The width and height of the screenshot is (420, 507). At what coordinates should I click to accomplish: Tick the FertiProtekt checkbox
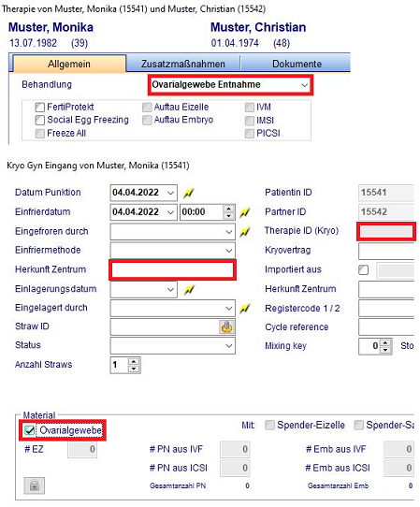coord(40,107)
